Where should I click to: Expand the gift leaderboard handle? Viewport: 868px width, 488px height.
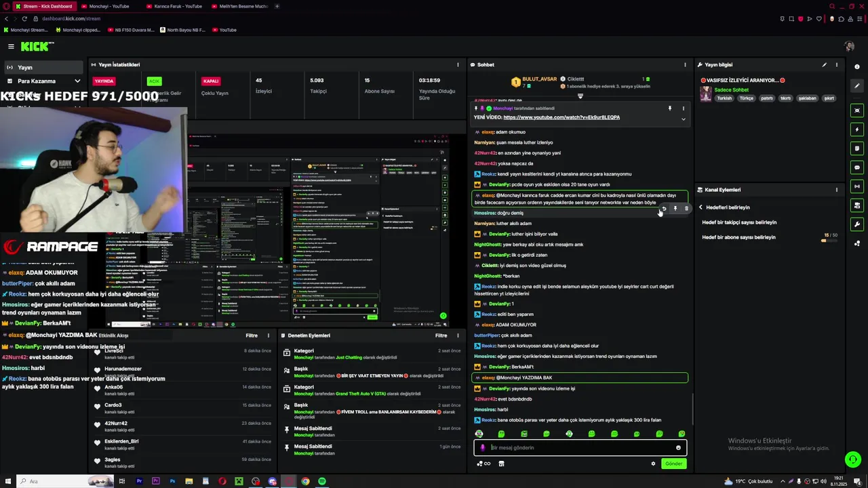tap(580, 96)
